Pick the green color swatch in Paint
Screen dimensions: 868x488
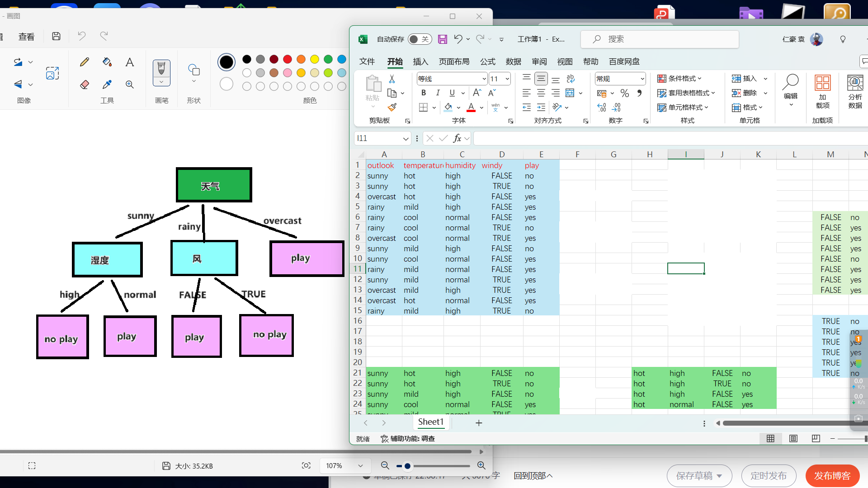pyautogui.click(x=328, y=59)
